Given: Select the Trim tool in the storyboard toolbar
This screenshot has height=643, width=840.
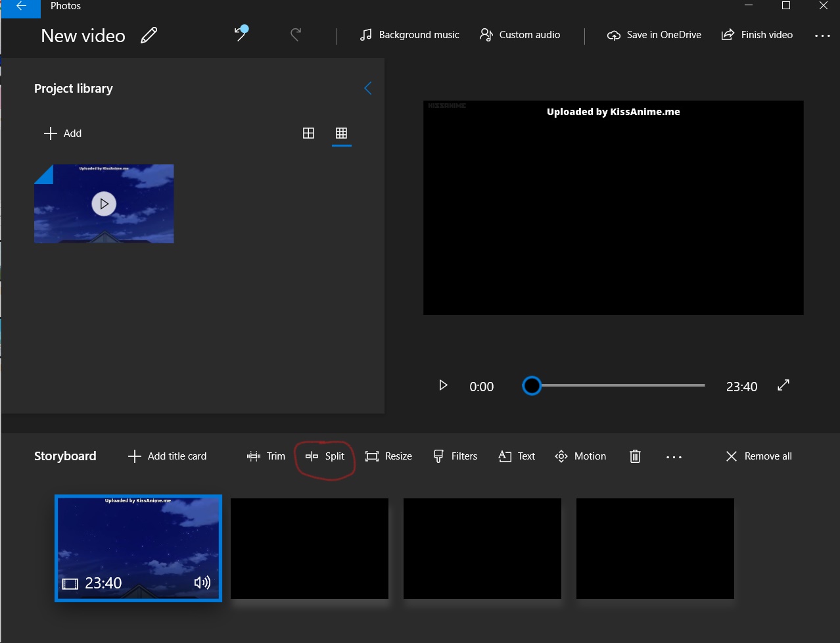Looking at the screenshot, I should [266, 456].
